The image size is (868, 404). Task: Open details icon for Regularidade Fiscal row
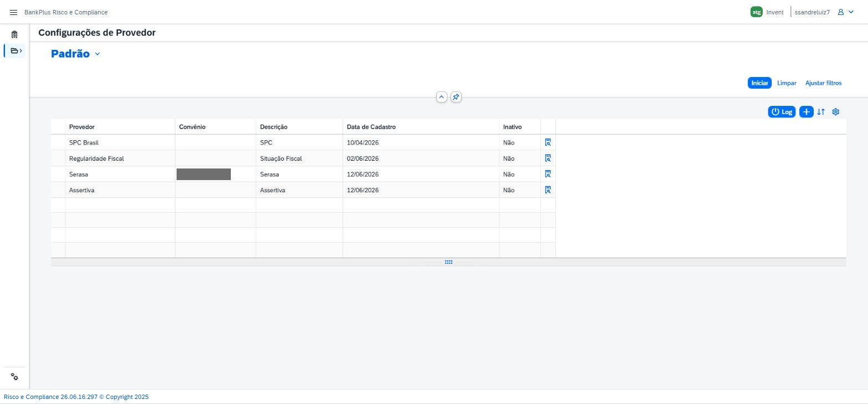pyautogui.click(x=548, y=158)
